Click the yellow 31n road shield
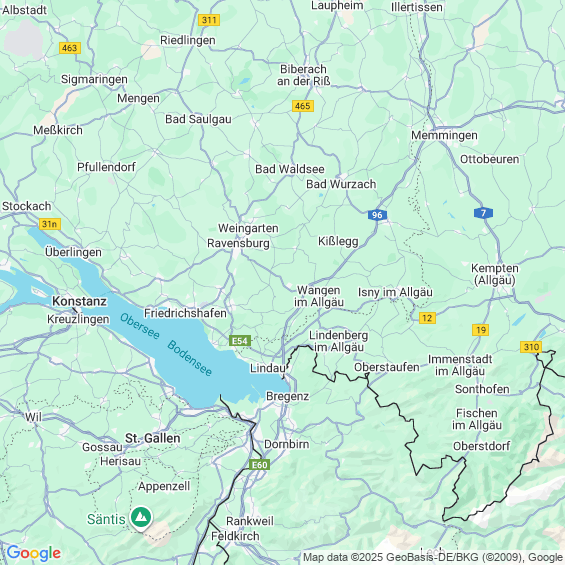The width and height of the screenshot is (565, 565). tap(50, 224)
